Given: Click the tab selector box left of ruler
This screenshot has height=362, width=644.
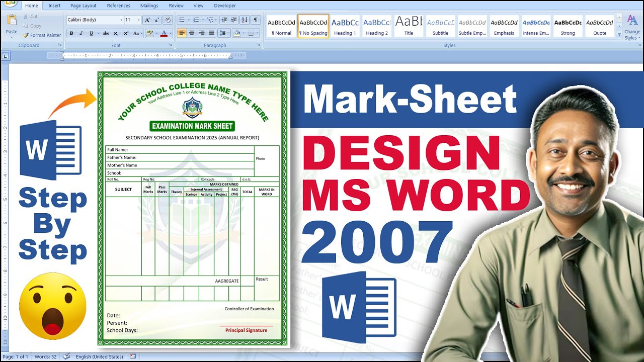Looking at the screenshot, I should [6, 56].
